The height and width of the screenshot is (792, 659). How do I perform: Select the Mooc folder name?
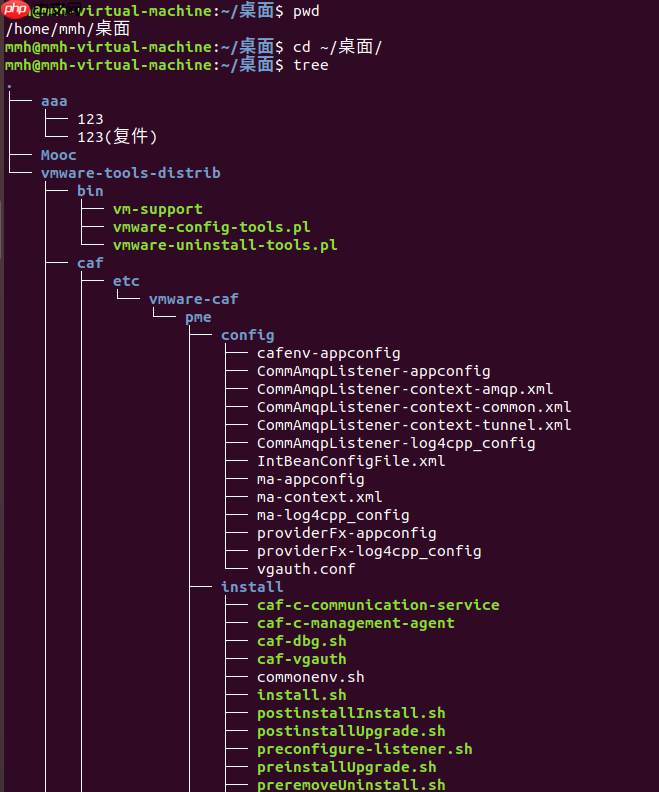(59, 155)
